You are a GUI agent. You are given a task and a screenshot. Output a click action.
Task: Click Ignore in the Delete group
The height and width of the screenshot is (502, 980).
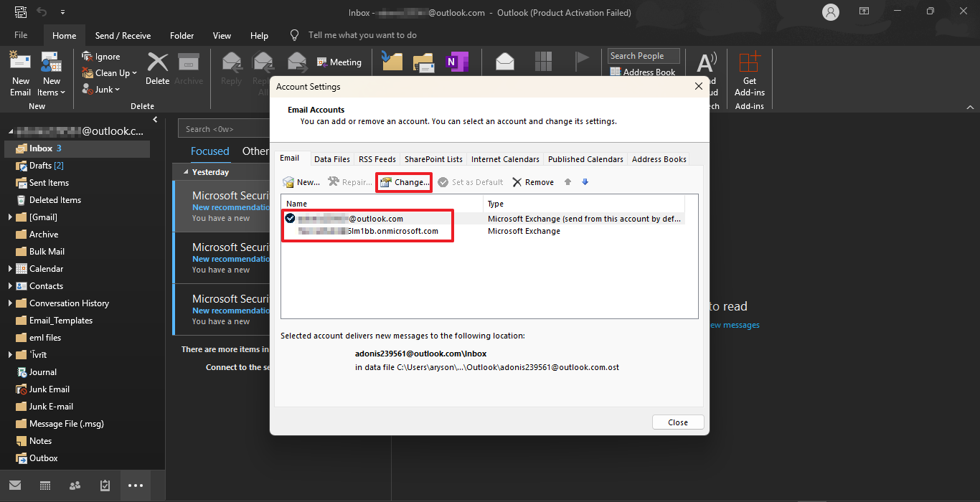pos(100,57)
